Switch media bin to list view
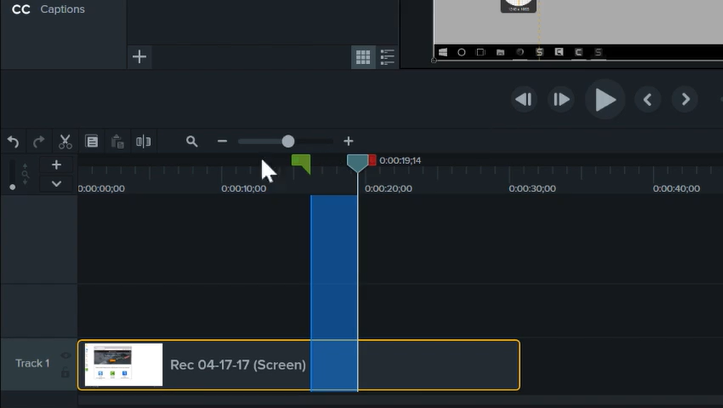The image size is (723, 408). point(387,57)
